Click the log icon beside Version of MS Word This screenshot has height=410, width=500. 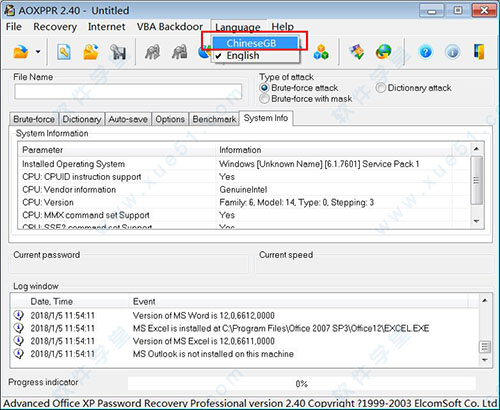tap(19, 315)
